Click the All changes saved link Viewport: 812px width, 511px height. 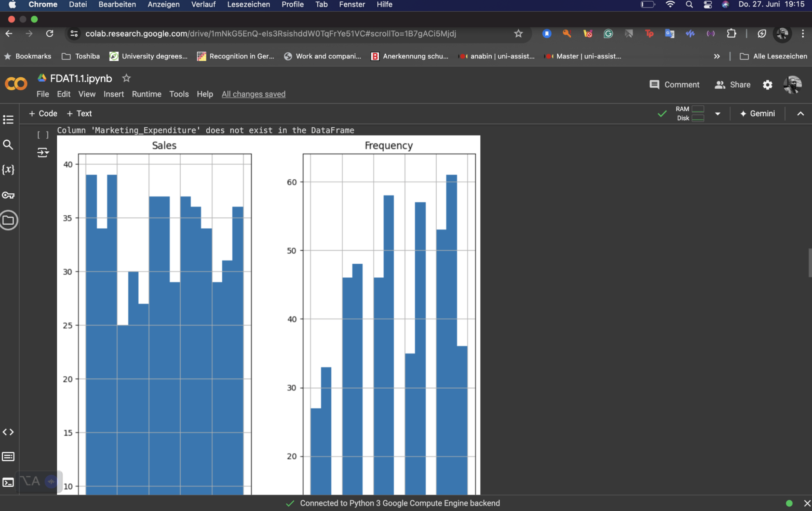point(253,94)
